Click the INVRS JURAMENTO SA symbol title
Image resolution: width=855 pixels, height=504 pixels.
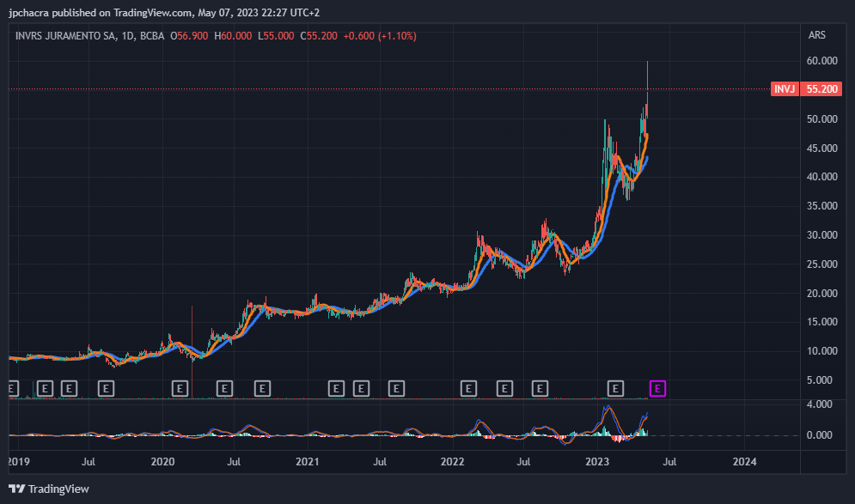pos(65,36)
